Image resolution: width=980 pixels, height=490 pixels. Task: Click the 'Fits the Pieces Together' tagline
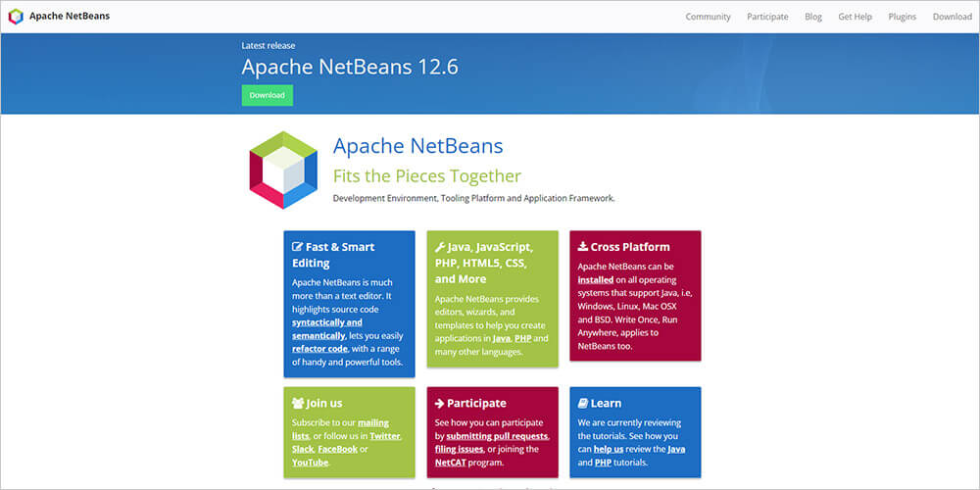pyautogui.click(x=427, y=176)
